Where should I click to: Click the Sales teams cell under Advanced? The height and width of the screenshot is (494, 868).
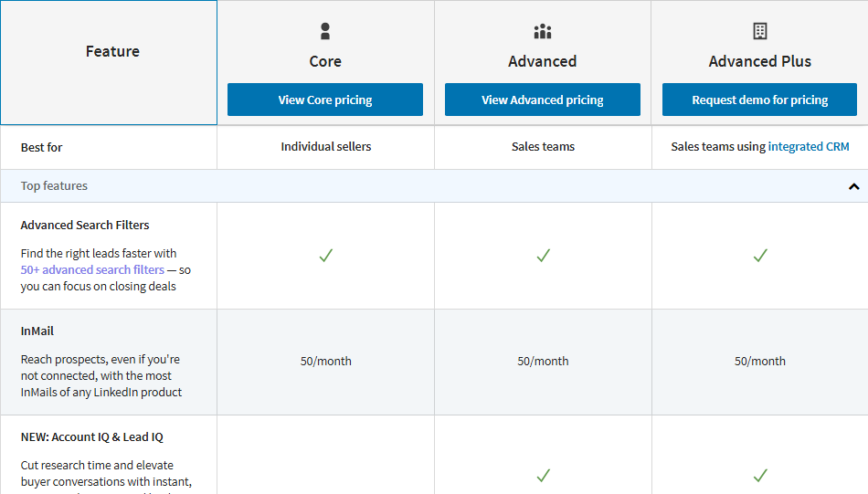543,147
